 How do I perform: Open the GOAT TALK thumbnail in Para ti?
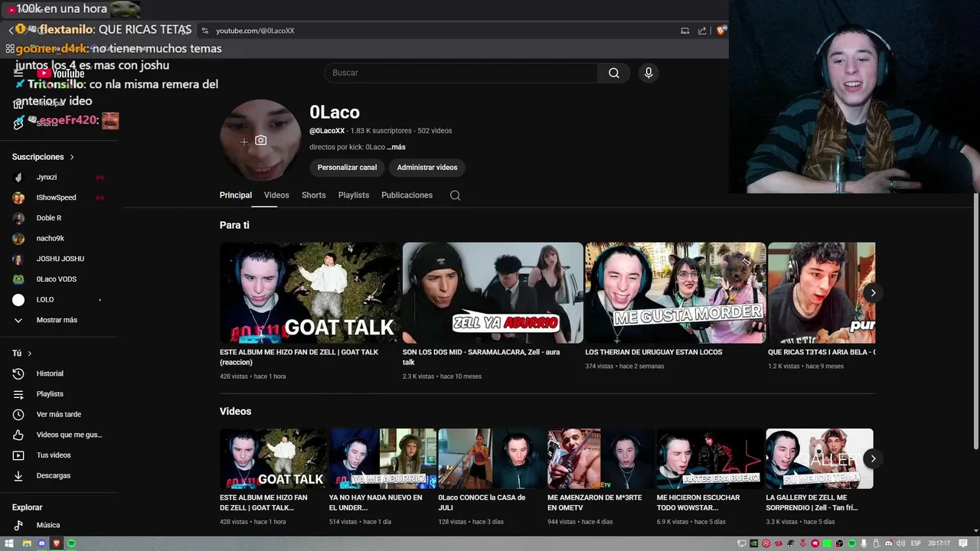[310, 293]
